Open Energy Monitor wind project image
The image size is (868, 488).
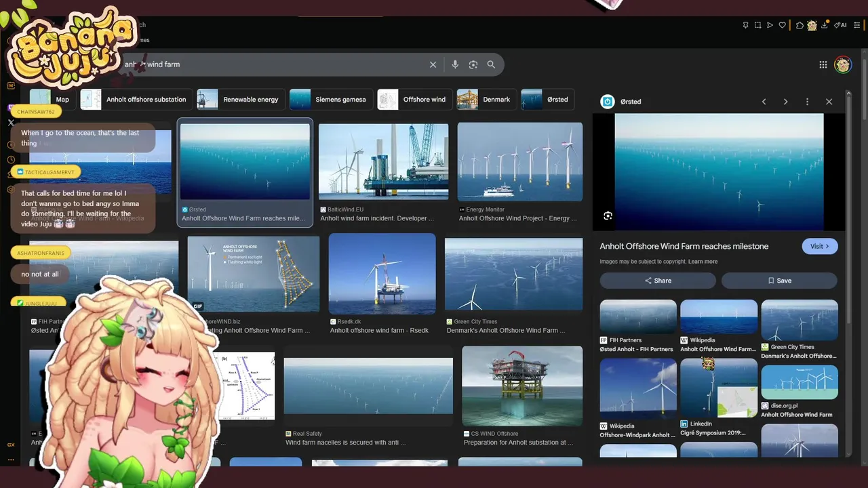click(520, 162)
